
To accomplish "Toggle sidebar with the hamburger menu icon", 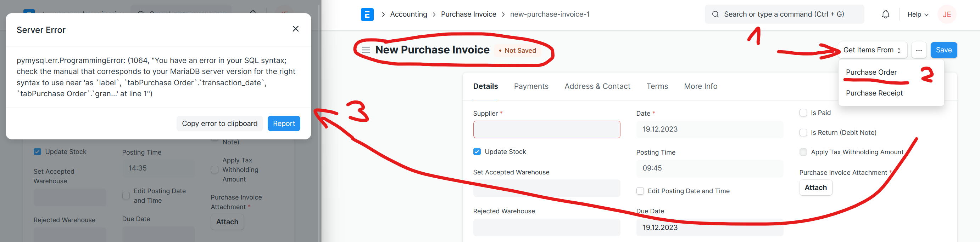I will [366, 50].
